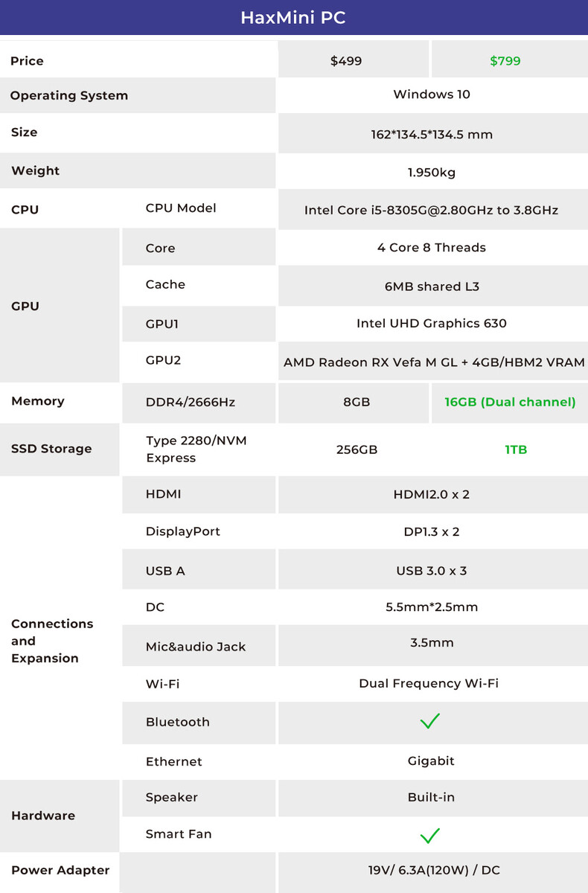Select the HDMI2.0 x 2 cell
Viewport: 588px width, 893px height.
click(432, 494)
